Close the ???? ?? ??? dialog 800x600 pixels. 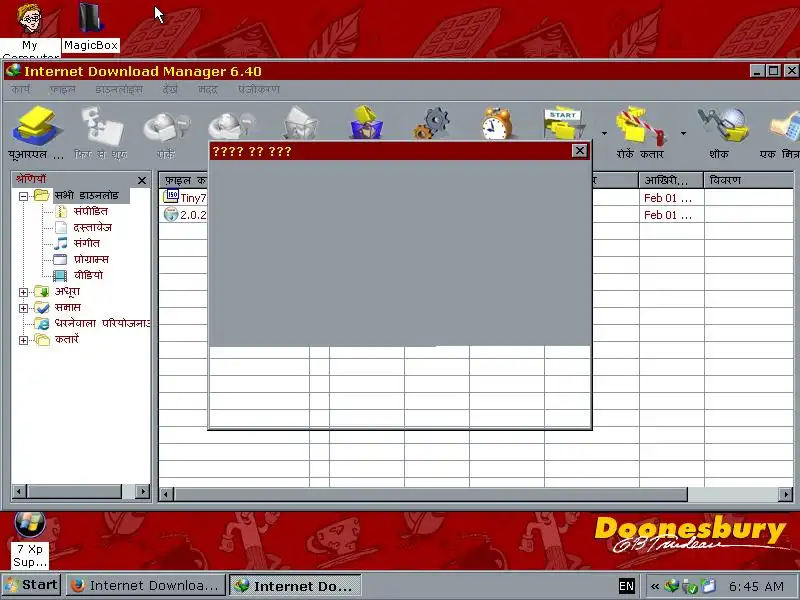[580, 151]
